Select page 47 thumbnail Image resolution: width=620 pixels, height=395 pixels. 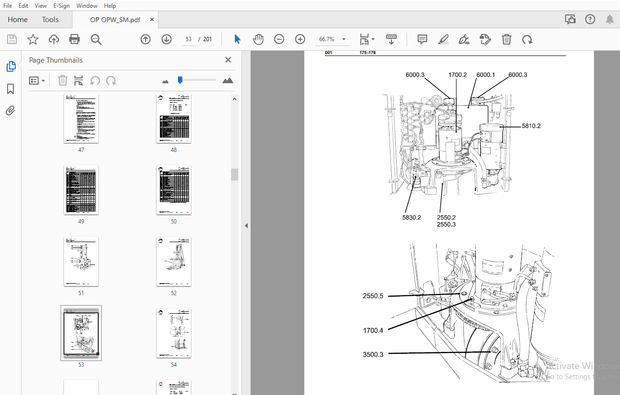(81, 119)
